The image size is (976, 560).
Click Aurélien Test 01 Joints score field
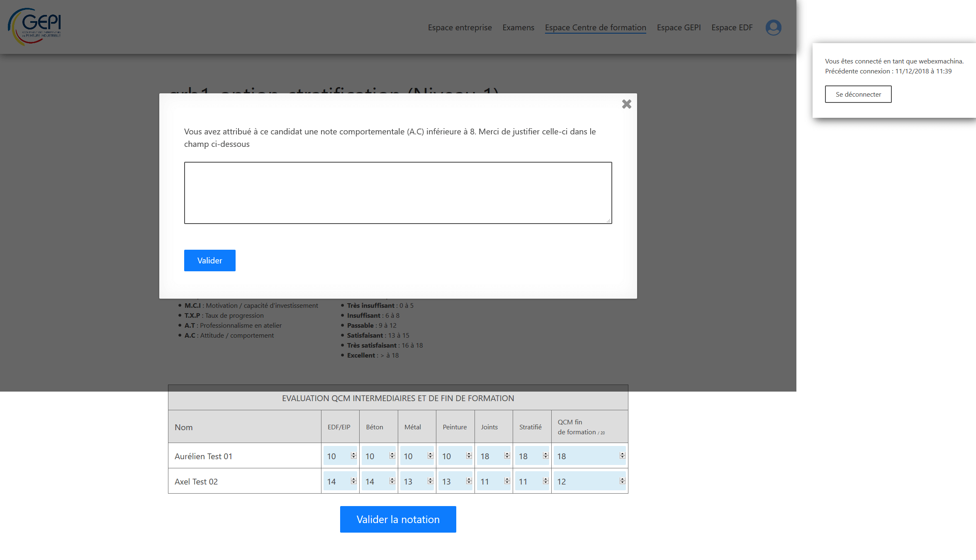click(x=494, y=456)
